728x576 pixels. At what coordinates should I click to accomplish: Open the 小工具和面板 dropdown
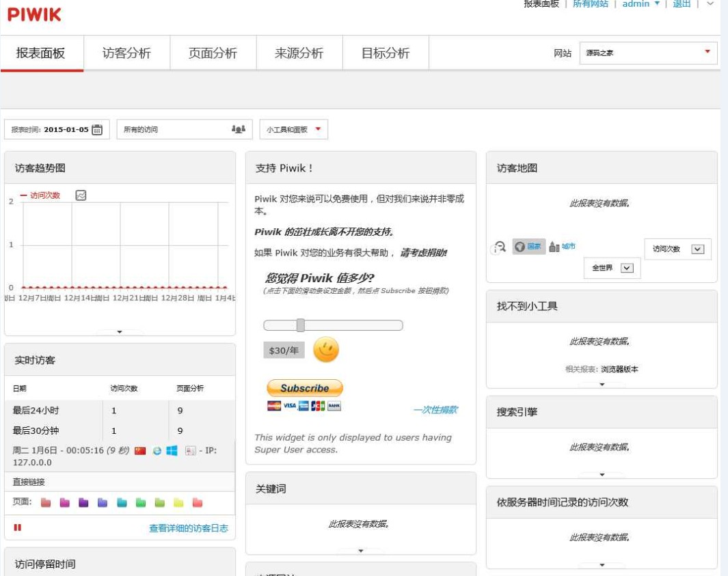(293, 130)
